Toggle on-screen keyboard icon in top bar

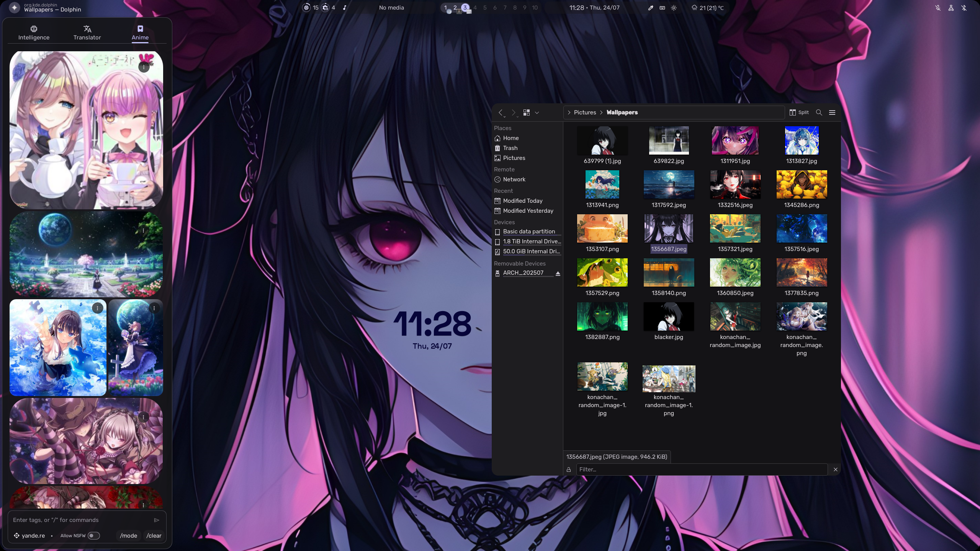point(662,8)
